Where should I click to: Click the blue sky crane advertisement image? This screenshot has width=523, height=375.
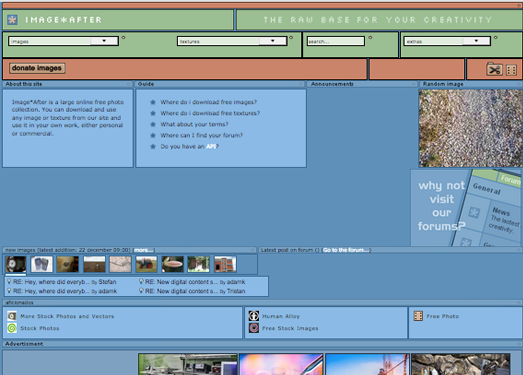[367, 364]
